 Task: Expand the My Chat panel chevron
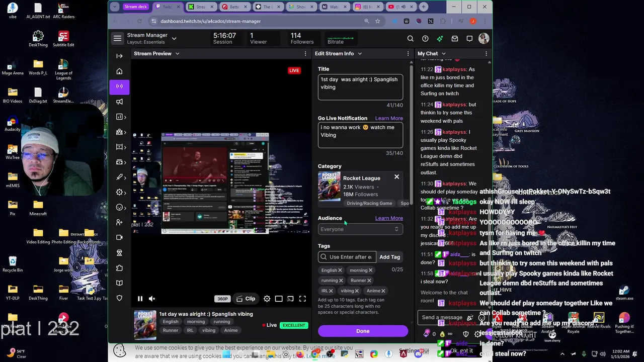pos(444,53)
